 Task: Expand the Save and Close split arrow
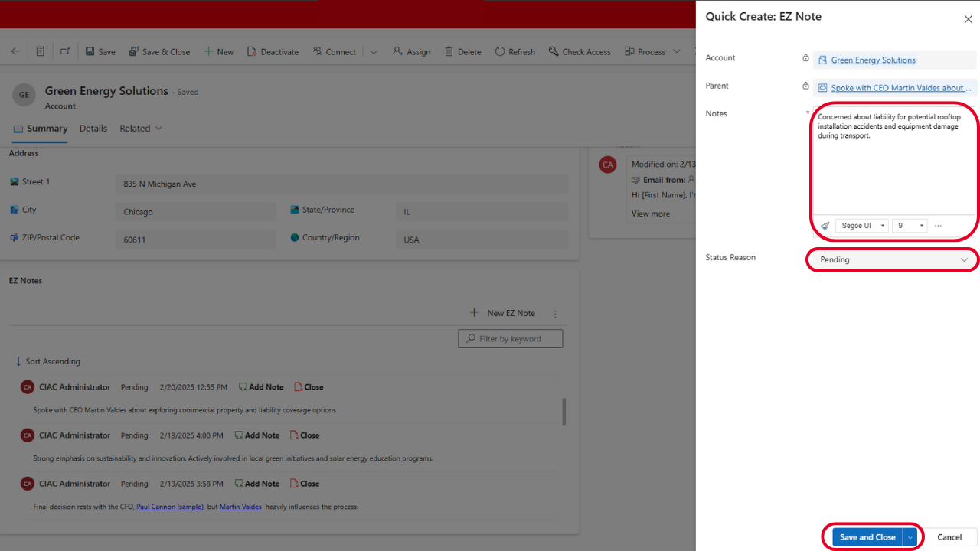(x=910, y=537)
